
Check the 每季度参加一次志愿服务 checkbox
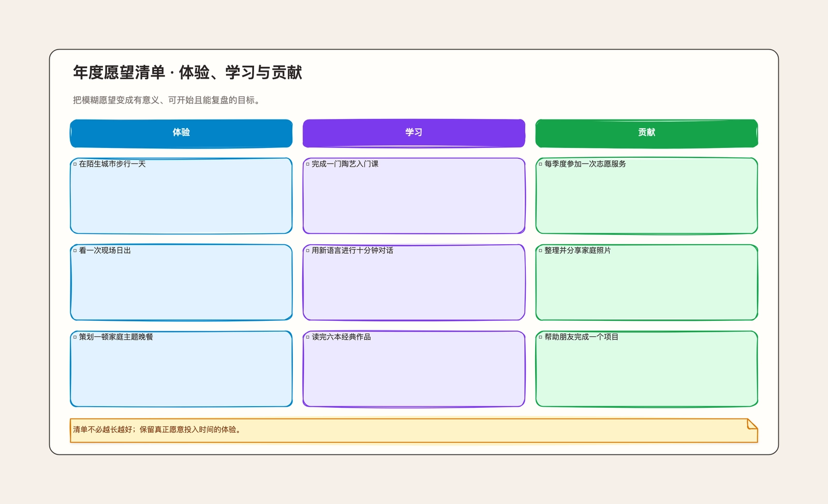pyautogui.click(x=540, y=164)
